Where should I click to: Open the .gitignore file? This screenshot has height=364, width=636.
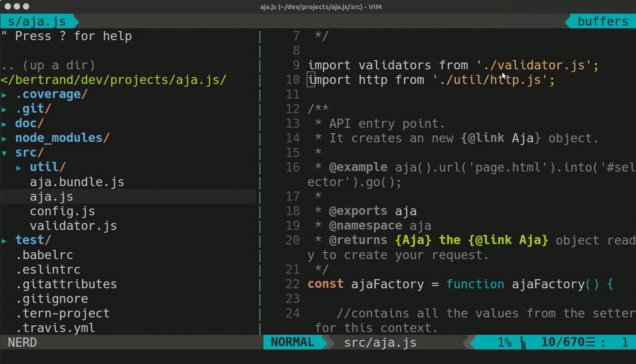tap(52, 299)
